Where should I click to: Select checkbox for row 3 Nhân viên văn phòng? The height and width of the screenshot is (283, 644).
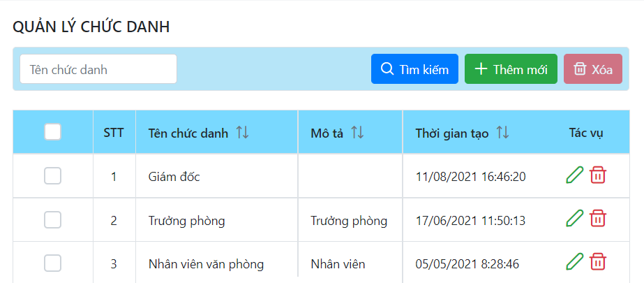click(52, 263)
